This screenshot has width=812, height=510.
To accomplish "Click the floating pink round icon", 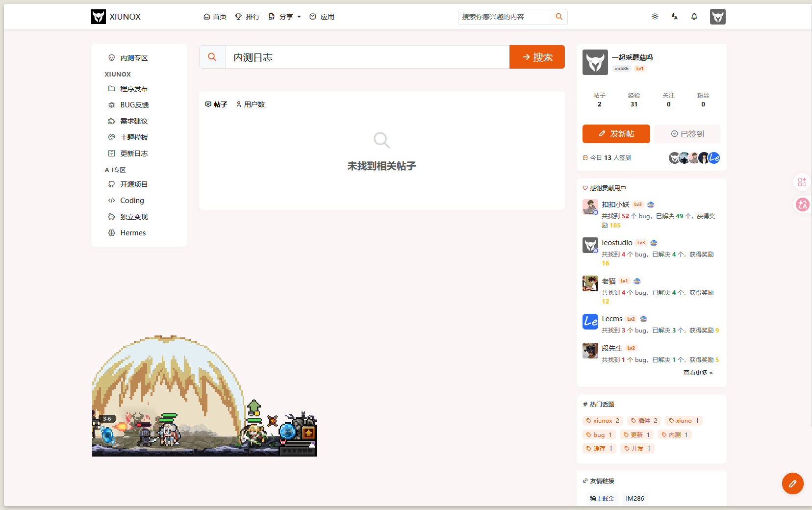I will point(803,204).
